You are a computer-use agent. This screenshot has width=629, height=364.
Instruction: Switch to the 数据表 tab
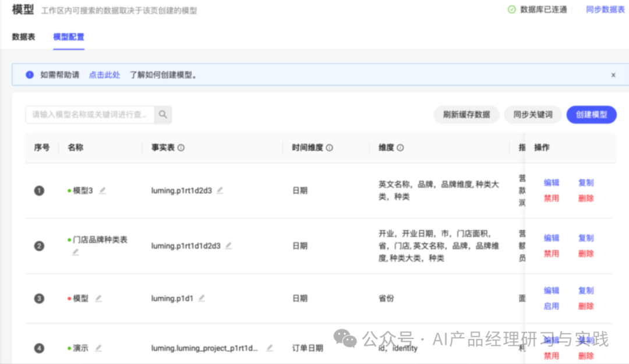[24, 37]
